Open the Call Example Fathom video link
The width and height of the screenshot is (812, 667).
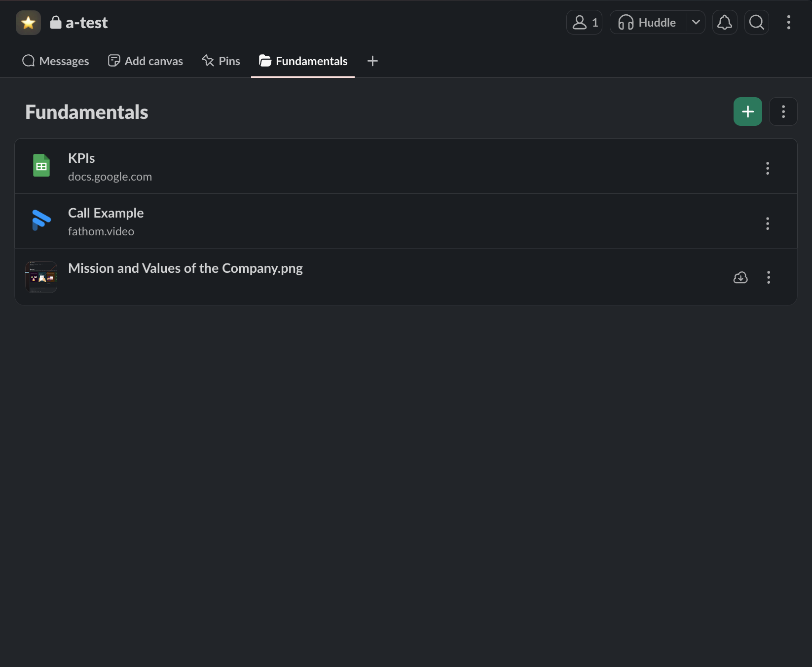pyautogui.click(x=106, y=213)
